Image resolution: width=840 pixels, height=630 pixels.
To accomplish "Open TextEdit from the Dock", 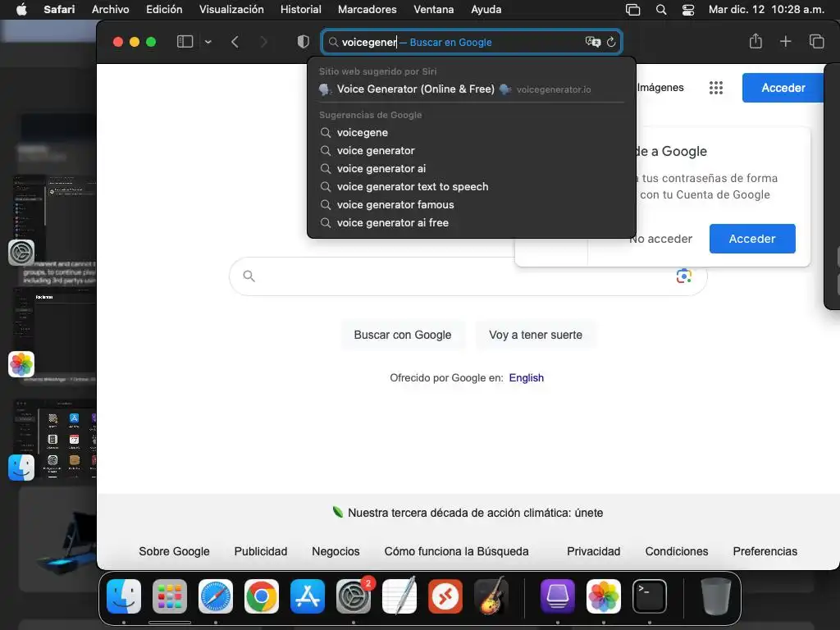I will [x=399, y=596].
